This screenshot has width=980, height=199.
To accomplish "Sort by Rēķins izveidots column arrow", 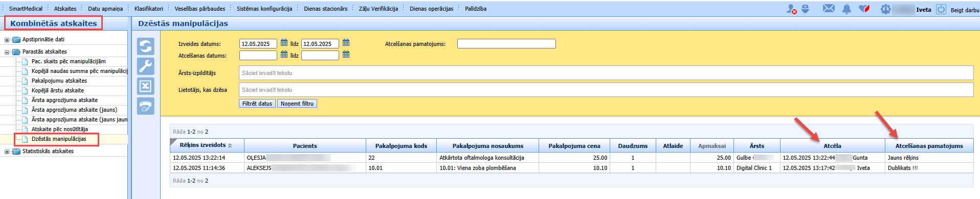I will [x=230, y=145].
